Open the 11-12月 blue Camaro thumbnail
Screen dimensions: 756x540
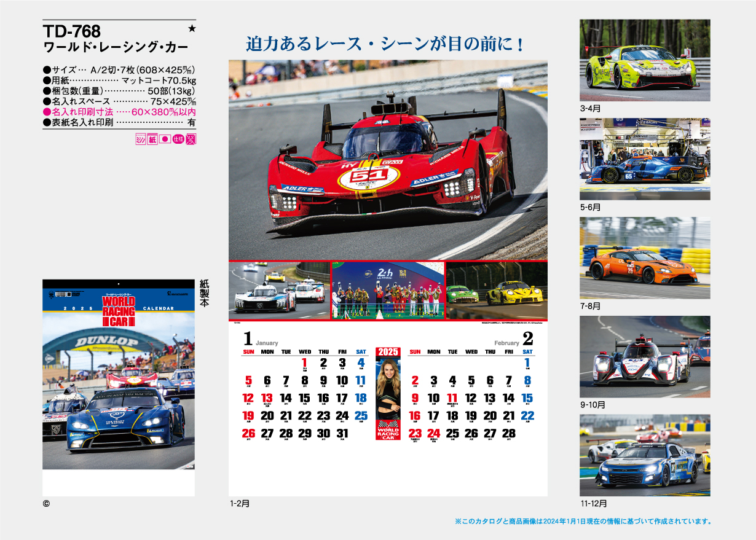(645, 456)
